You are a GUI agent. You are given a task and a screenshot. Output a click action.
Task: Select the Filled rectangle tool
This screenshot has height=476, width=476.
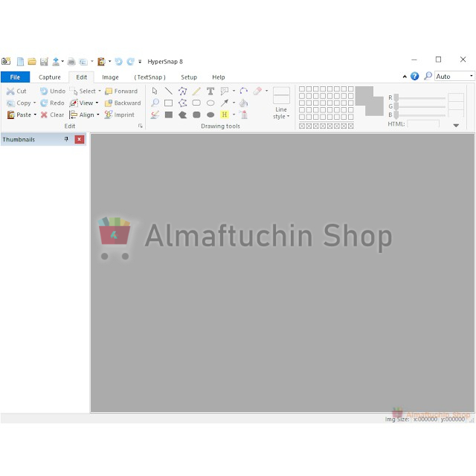point(169,115)
